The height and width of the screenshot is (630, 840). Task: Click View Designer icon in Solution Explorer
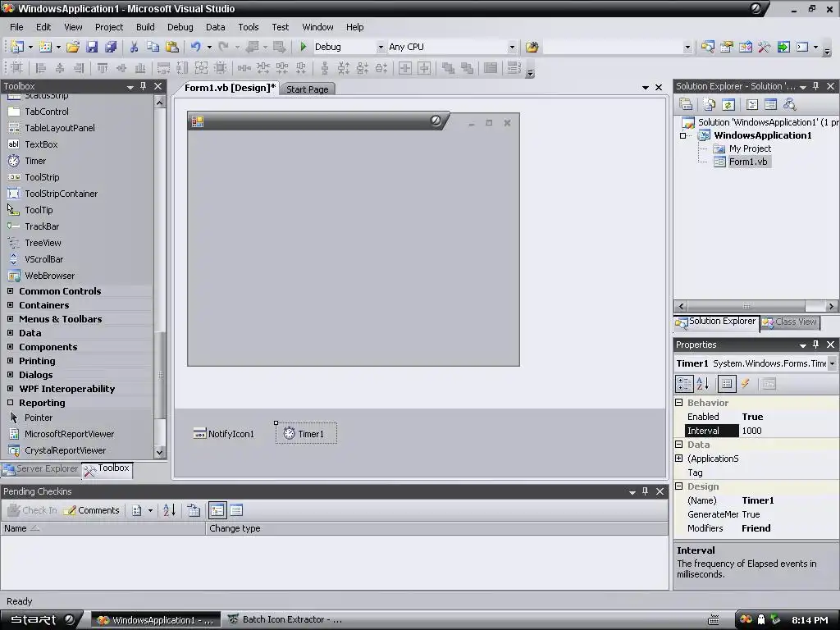point(771,104)
